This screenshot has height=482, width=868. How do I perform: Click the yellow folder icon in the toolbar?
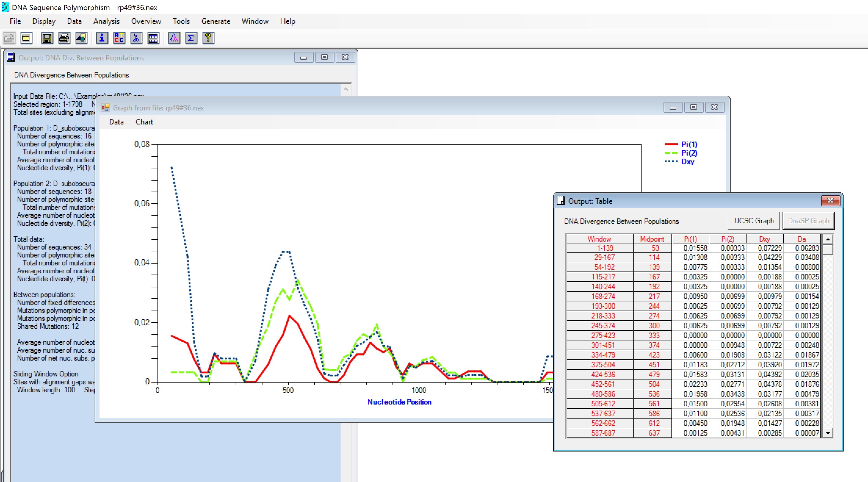(26, 38)
